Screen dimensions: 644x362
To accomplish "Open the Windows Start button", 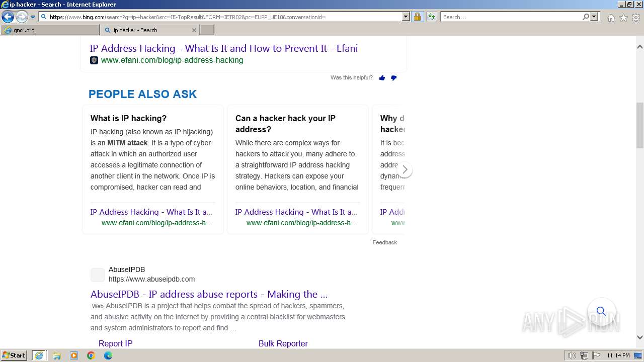I will pos(14,355).
